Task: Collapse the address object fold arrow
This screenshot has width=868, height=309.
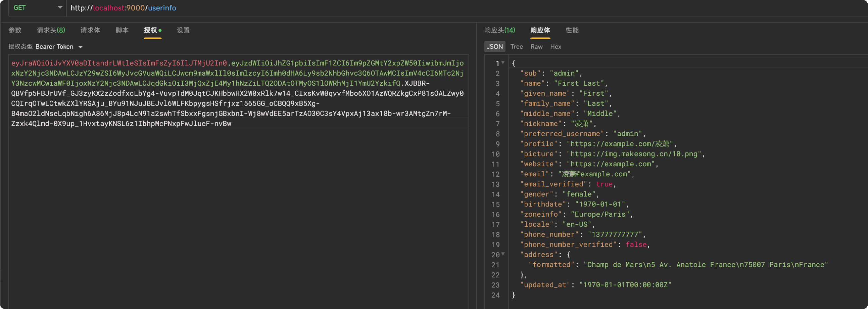Action: [503, 254]
